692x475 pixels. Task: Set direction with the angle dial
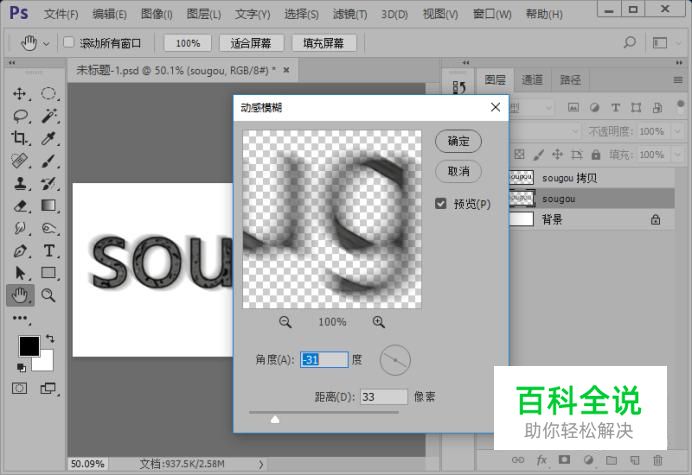pos(395,360)
